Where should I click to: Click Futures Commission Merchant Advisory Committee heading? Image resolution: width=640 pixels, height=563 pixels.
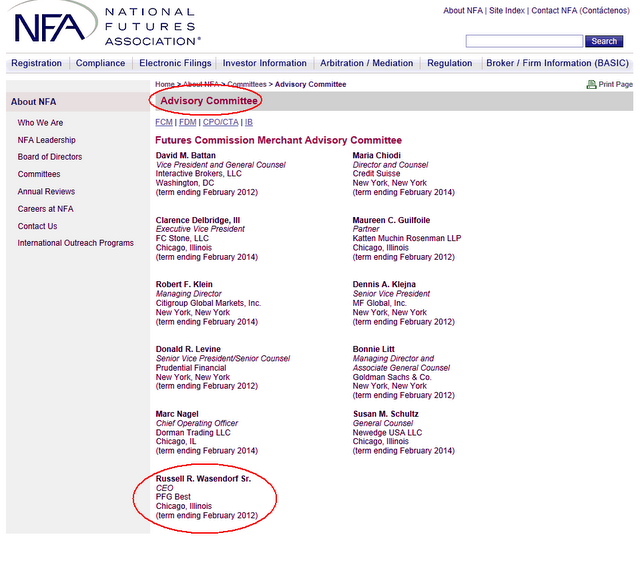(278, 140)
